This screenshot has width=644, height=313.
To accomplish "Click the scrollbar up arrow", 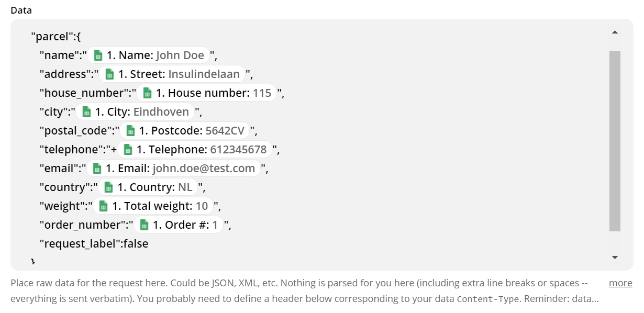I will (615, 32).
